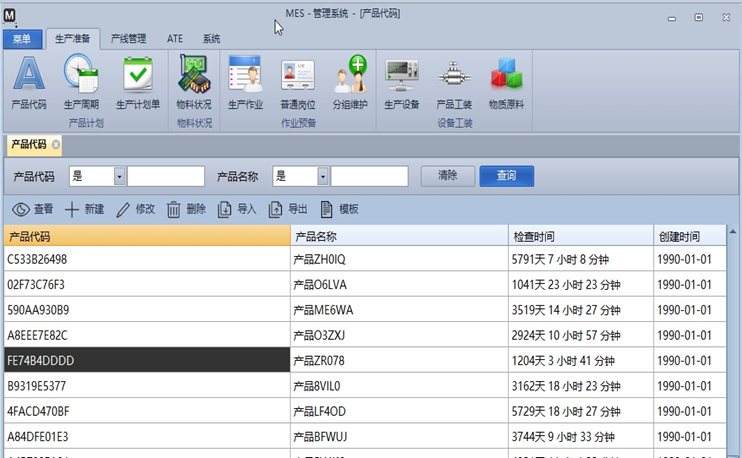Click the 新建 toolbar button
The width and height of the screenshot is (742, 458).
(x=85, y=209)
